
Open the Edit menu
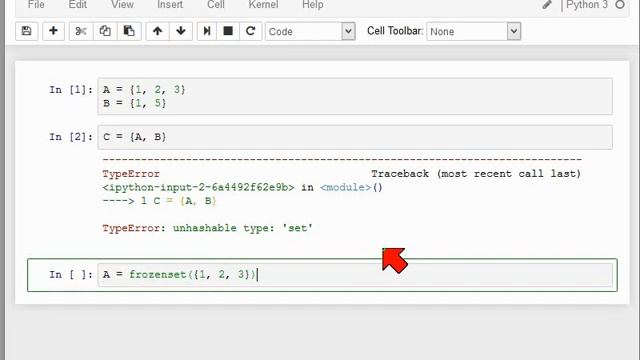click(x=78, y=5)
